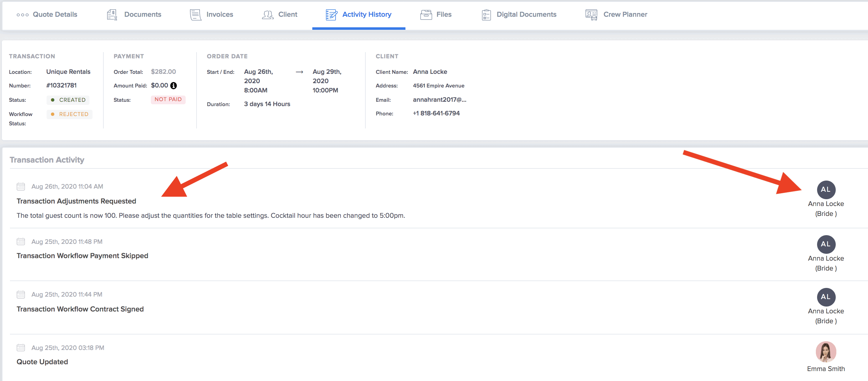
Task: Click the Quote Details three-dot icon
Action: [x=23, y=15]
